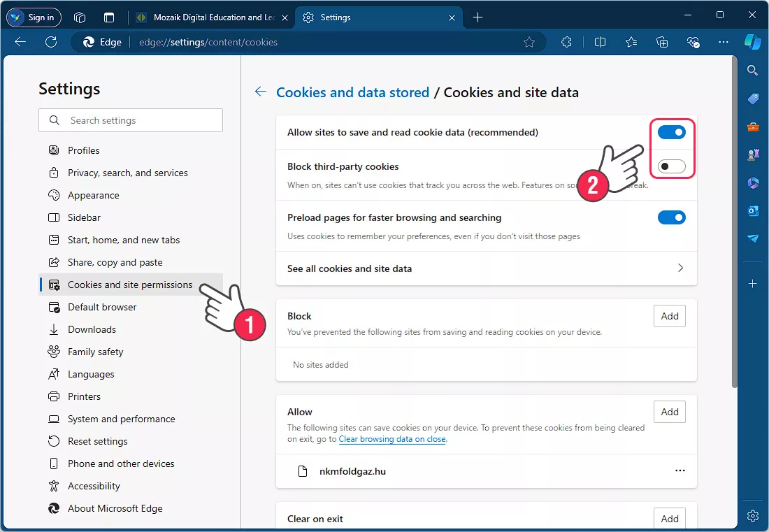
Task: Click the Copilot icon in the toolbar
Action: [x=752, y=42]
